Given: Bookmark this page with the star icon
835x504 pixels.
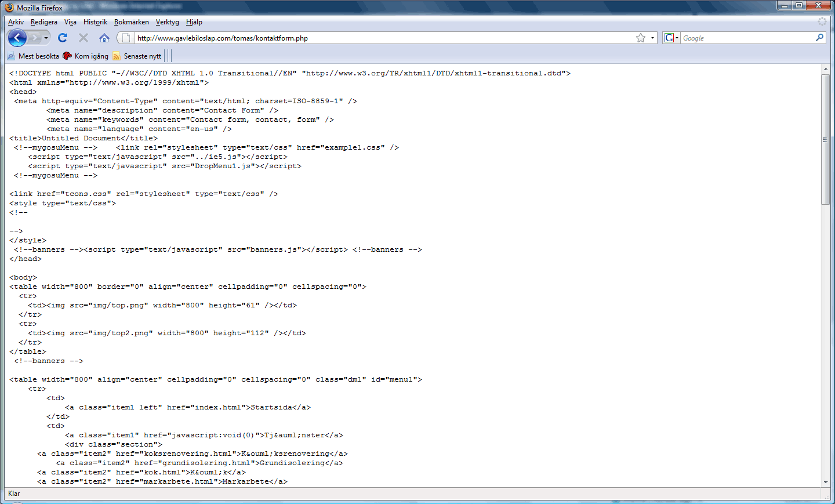Looking at the screenshot, I should point(641,38).
